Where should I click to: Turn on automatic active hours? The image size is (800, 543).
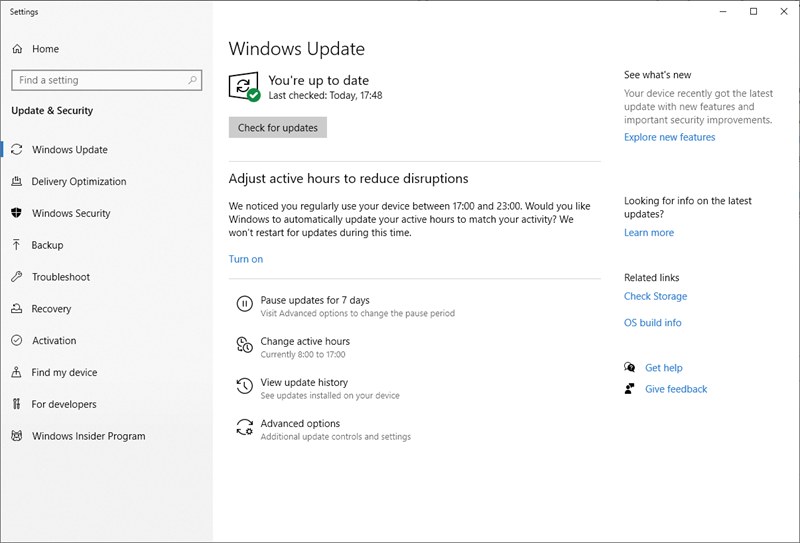pos(246,259)
